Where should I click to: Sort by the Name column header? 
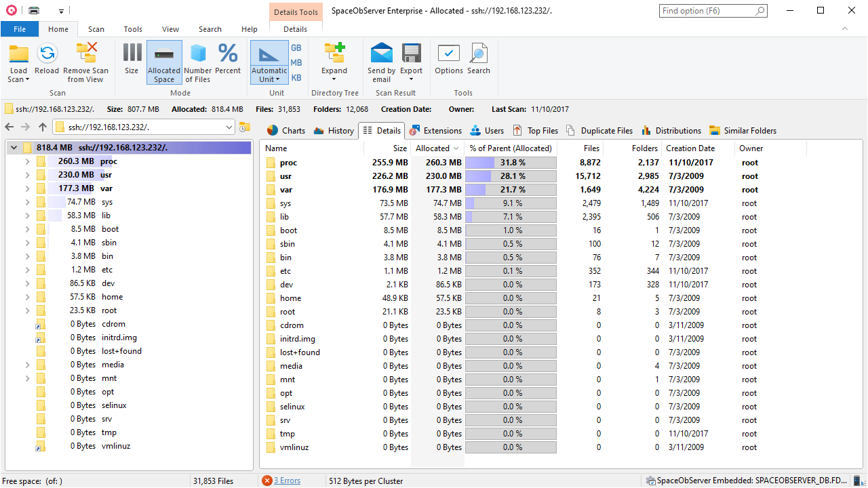(x=313, y=148)
